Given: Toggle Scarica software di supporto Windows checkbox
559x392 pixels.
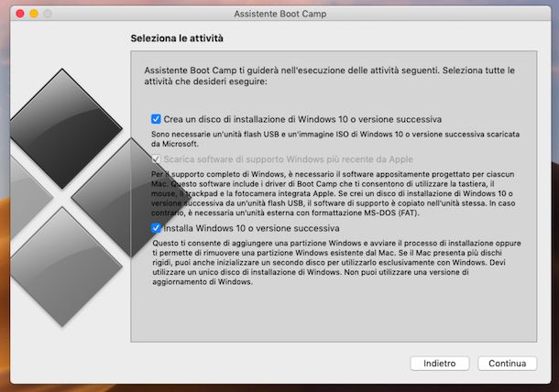Looking at the screenshot, I should tap(156, 159).
